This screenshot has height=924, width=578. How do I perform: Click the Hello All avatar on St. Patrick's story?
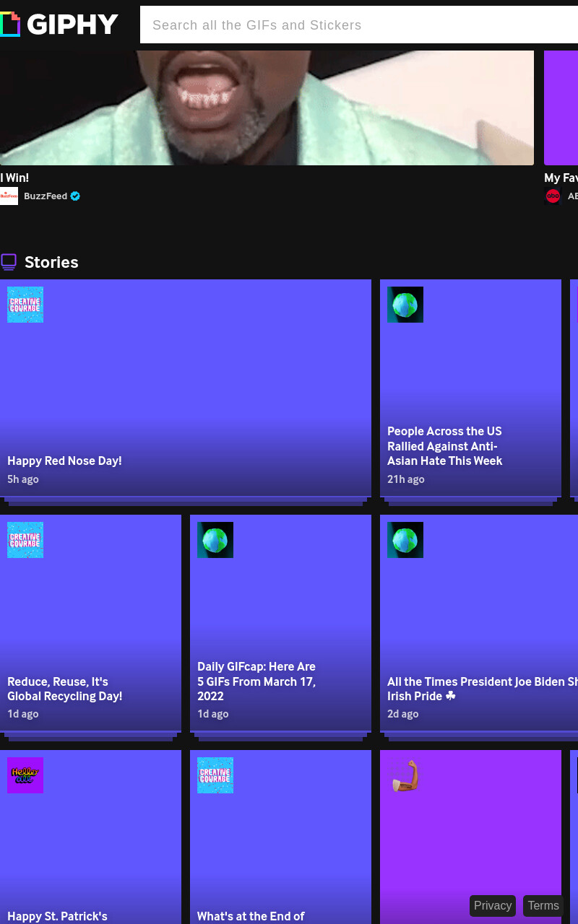[25, 775]
